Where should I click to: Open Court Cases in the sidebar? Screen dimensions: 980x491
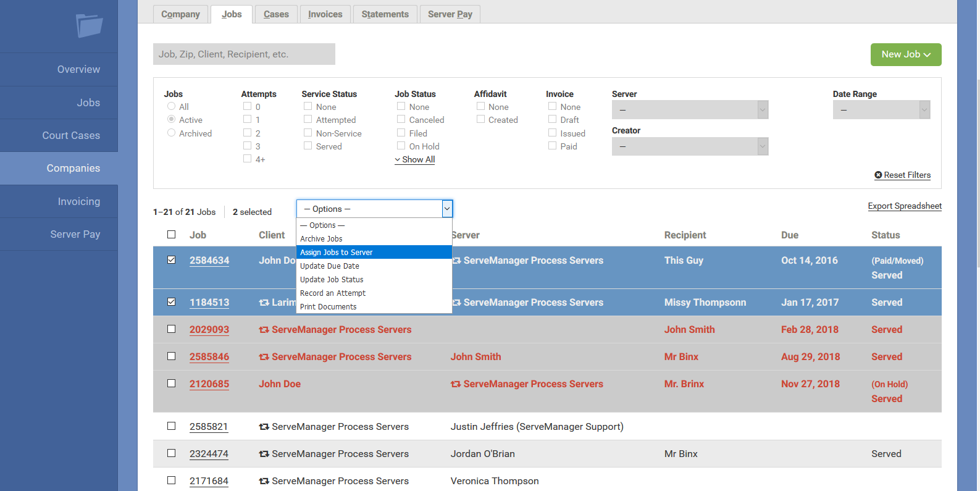pos(71,135)
